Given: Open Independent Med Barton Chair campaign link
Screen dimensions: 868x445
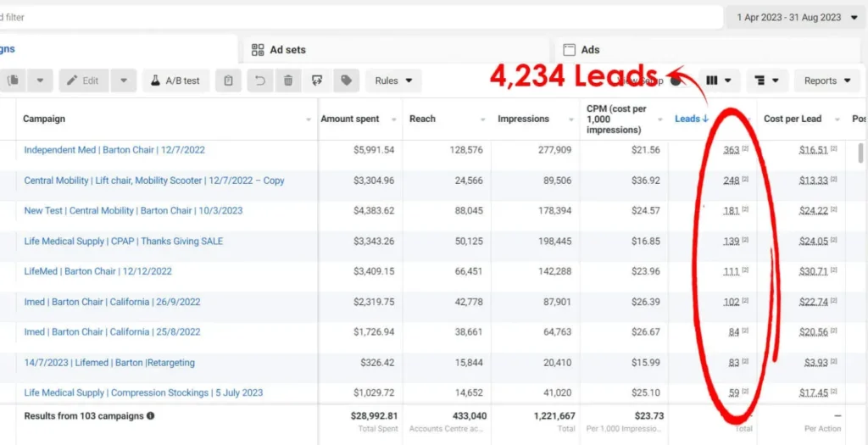Looking at the screenshot, I should (114, 150).
